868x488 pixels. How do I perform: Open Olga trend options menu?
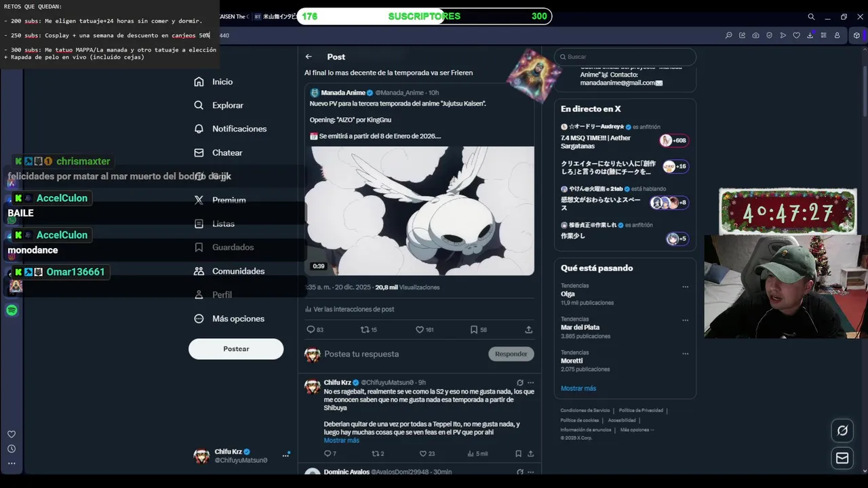point(686,287)
